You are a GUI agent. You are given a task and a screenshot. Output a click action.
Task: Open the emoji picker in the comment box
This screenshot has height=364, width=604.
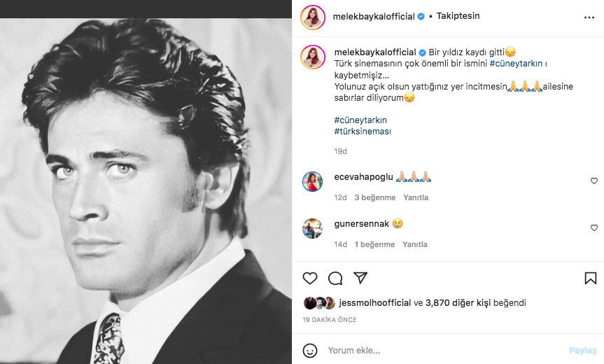(x=310, y=350)
